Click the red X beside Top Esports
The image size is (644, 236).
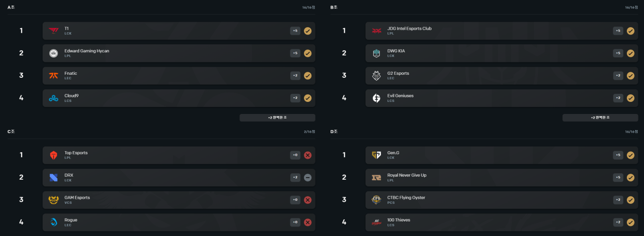click(x=308, y=155)
